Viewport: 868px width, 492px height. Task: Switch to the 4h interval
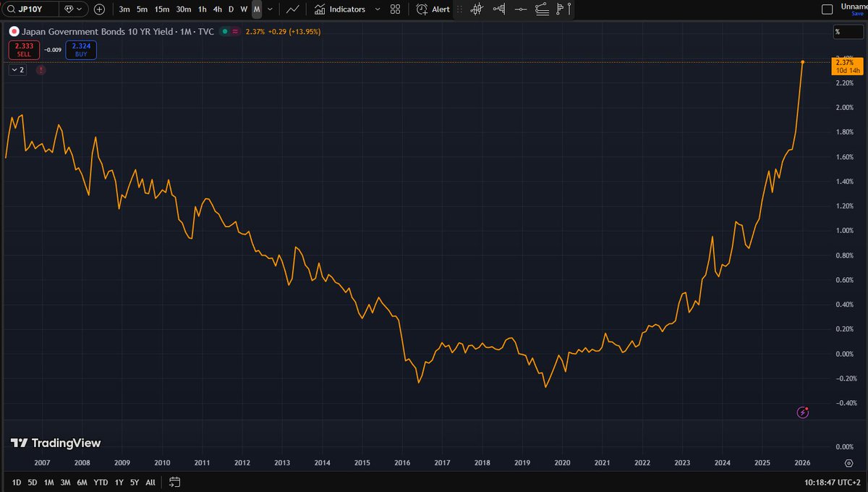pyautogui.click(x=217, y=9)
